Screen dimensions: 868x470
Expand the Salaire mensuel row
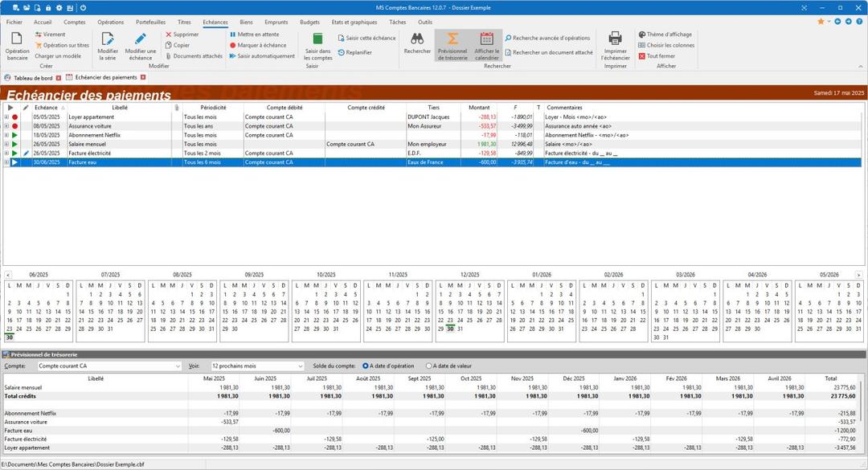[6, 144]
